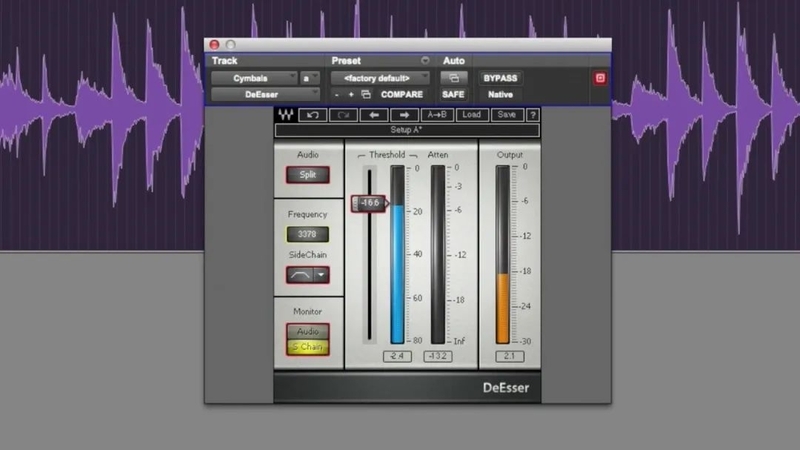Open the Preset menu circle arrow

[x=425, y=60]
